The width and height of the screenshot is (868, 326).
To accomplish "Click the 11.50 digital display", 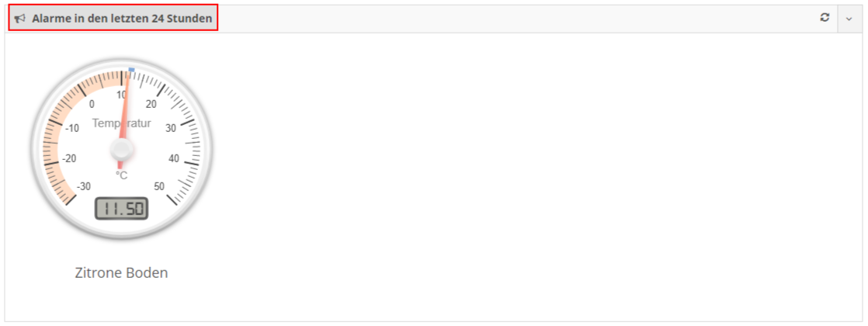I will pyautogui.click(x=121, y=208).
